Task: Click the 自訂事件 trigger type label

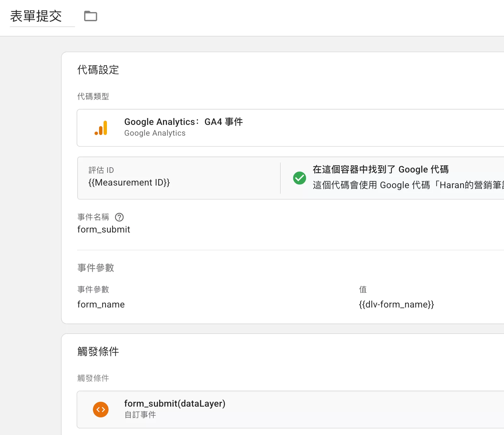Action: point(140,415)
